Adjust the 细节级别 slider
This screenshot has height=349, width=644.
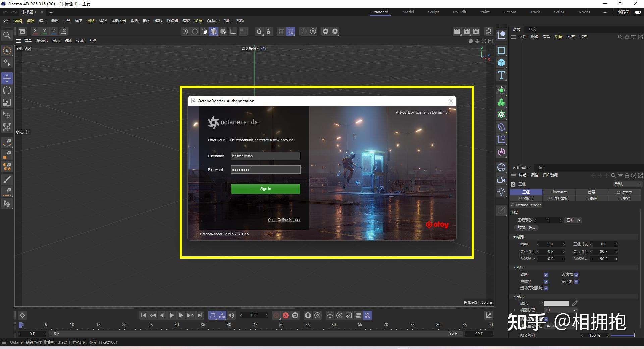point(623,335)
